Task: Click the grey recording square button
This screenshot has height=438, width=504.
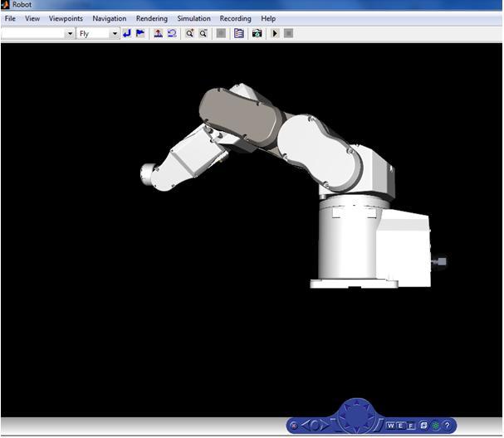Action: tap(221, 33)
